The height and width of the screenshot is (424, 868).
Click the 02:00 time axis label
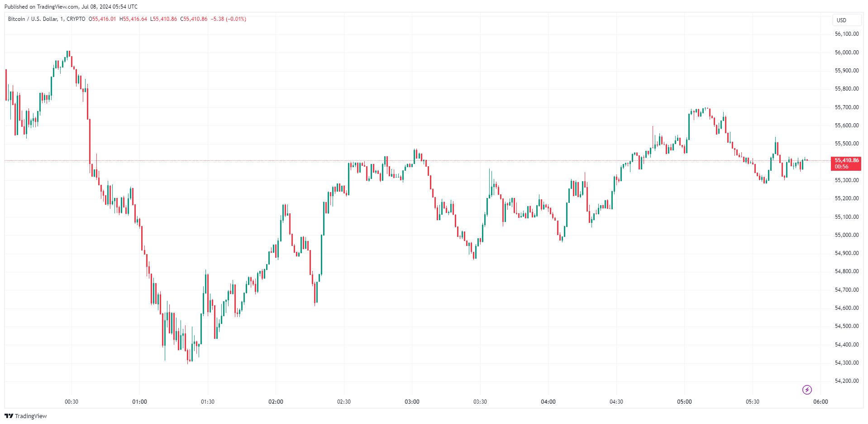(276, 402)
